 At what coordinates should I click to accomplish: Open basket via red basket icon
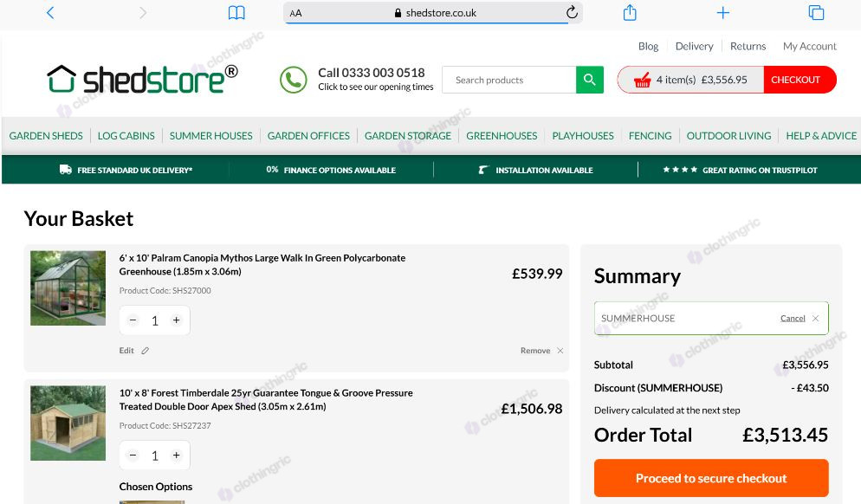[x=642, y=81]
